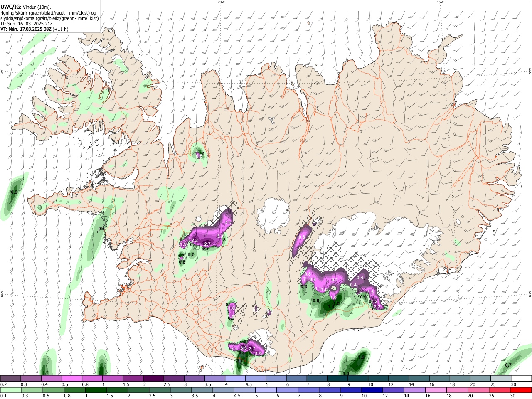Click the 'IT: Sun. 16. 03. 2025 21Z' line
Image resolution: width=532 pixels, height=399 pixels.
(27, 24)
